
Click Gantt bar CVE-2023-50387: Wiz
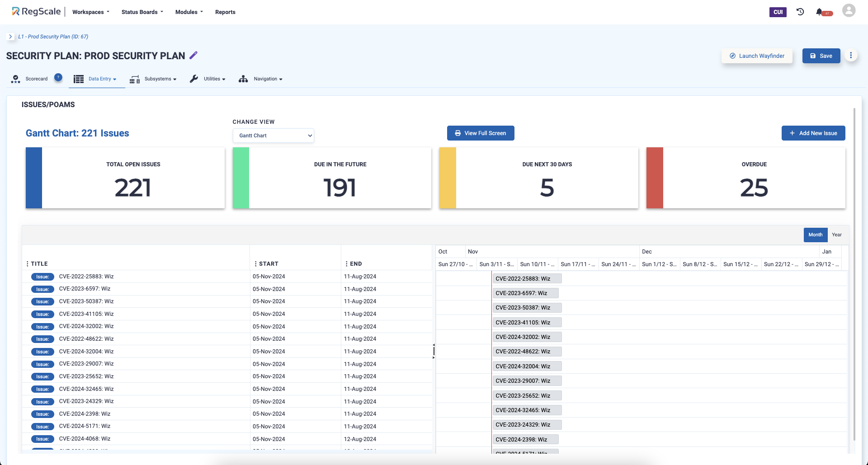click(x=527, y=308)
